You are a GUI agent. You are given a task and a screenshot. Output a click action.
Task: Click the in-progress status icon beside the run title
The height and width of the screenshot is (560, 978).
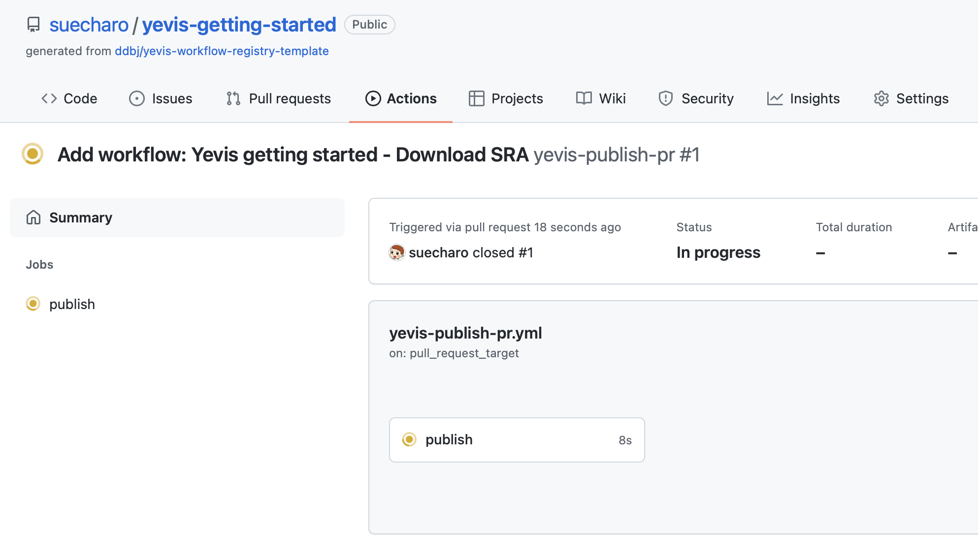pyautogui.click(x=33, y=154)
